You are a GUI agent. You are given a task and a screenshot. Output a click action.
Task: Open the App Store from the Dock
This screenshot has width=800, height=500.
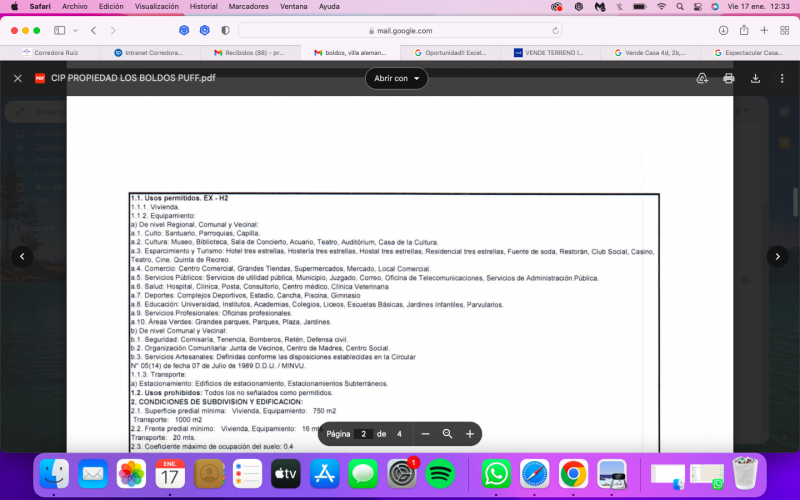(x=324, y=474)
